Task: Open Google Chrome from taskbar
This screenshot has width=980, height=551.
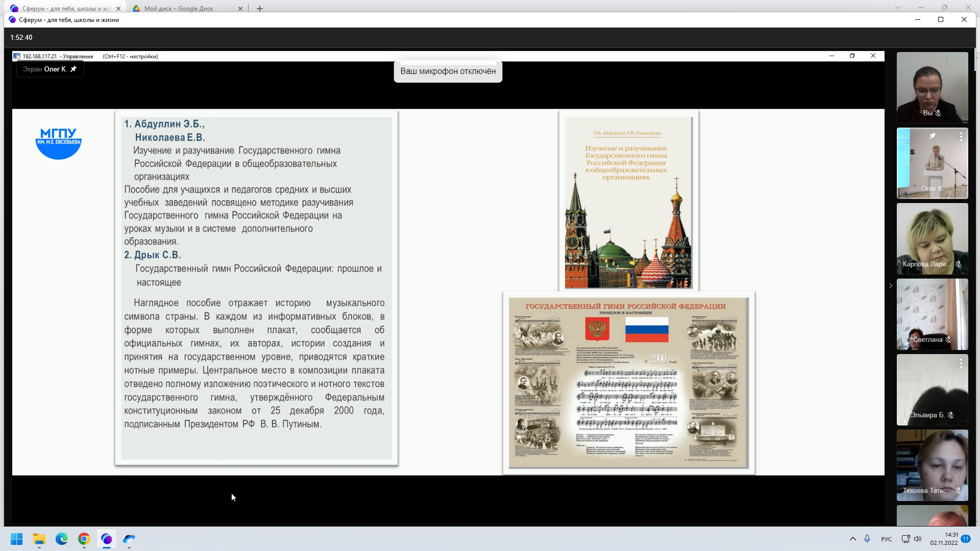Action: tap(84, 539)
